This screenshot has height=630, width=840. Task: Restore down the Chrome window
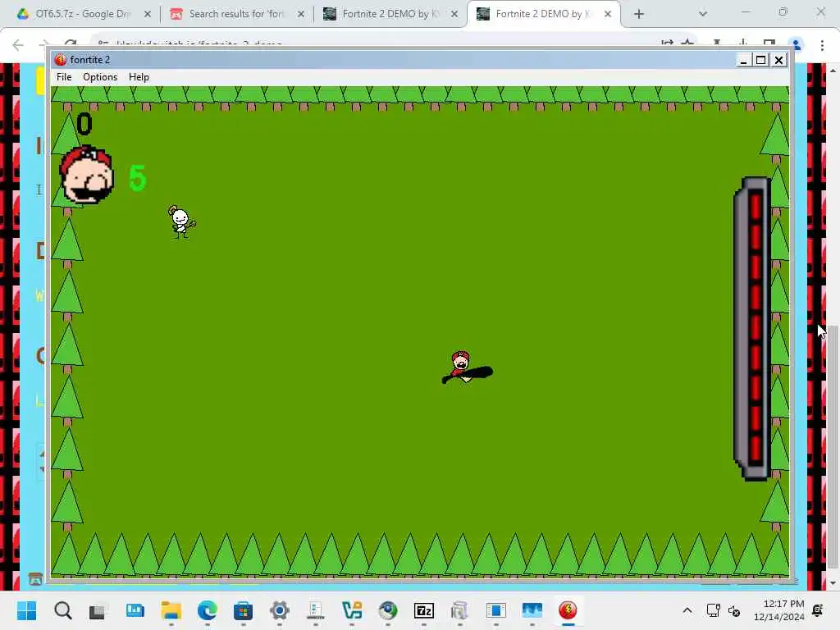tap(783, 11)
